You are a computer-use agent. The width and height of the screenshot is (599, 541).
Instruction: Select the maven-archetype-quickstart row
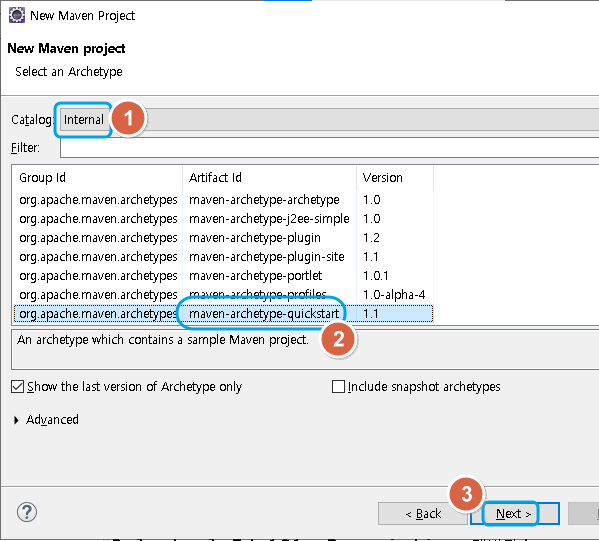point(223,314)
